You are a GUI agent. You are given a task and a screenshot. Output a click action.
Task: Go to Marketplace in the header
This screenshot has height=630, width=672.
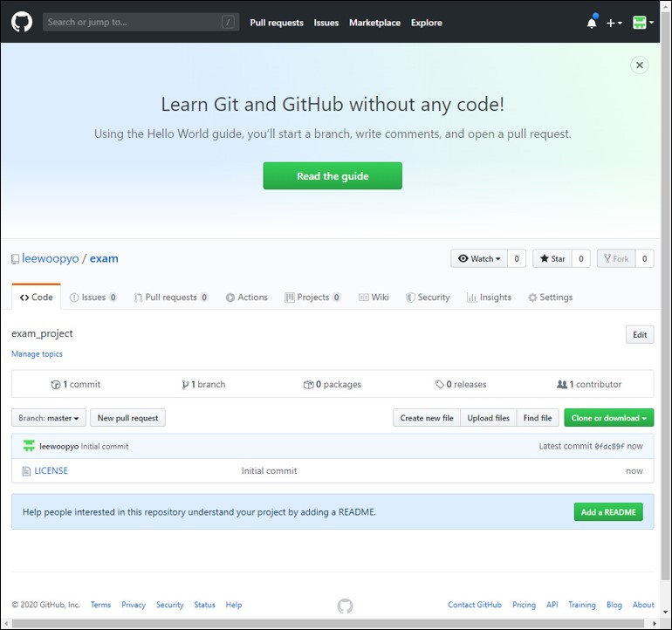(x=374, y=23)
